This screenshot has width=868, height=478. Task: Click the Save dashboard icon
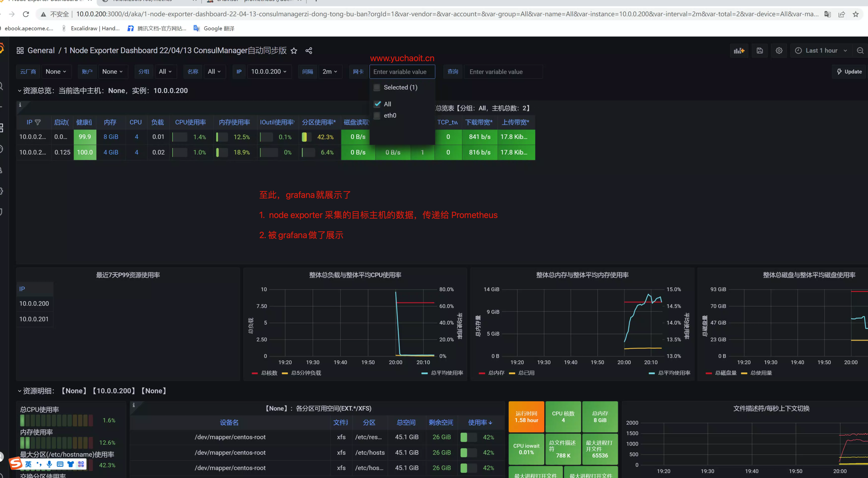[759, 50]
